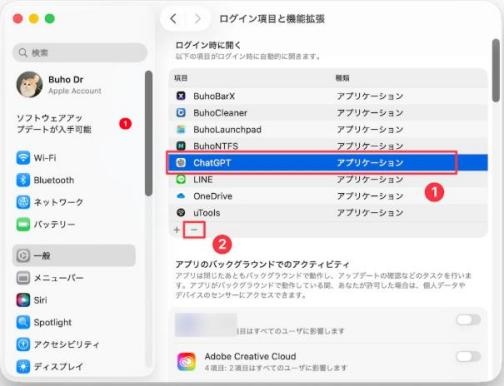Click the Adobe Creative Cloud icon
This screenshot has width=504, height=386.
pyautogui.click(x=186, y=361)
